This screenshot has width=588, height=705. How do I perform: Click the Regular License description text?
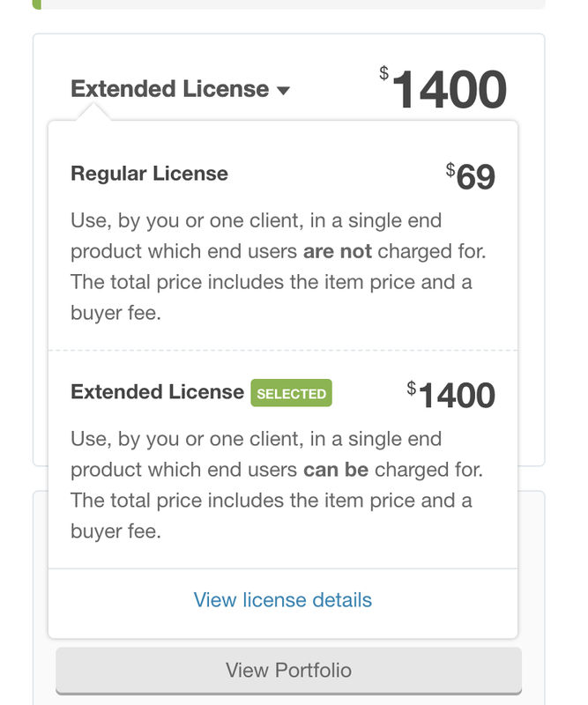point(278,266)
